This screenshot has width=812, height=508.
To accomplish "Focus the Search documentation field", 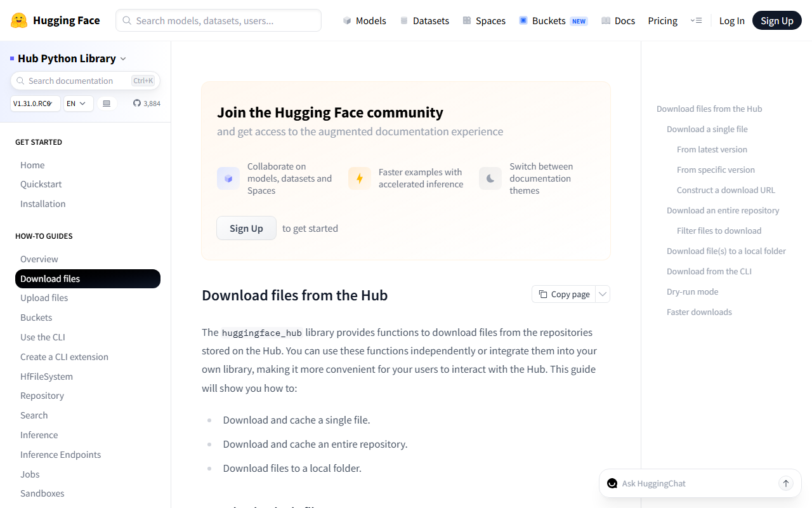I will tap(85, 81).
